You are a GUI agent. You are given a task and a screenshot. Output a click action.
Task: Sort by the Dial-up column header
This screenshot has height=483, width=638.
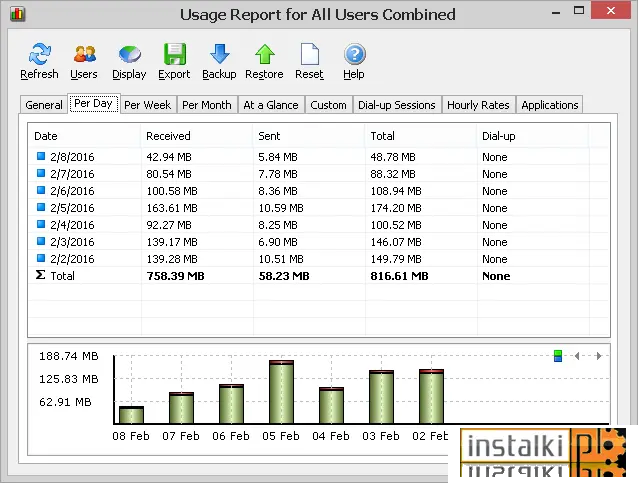coord(533,136)
